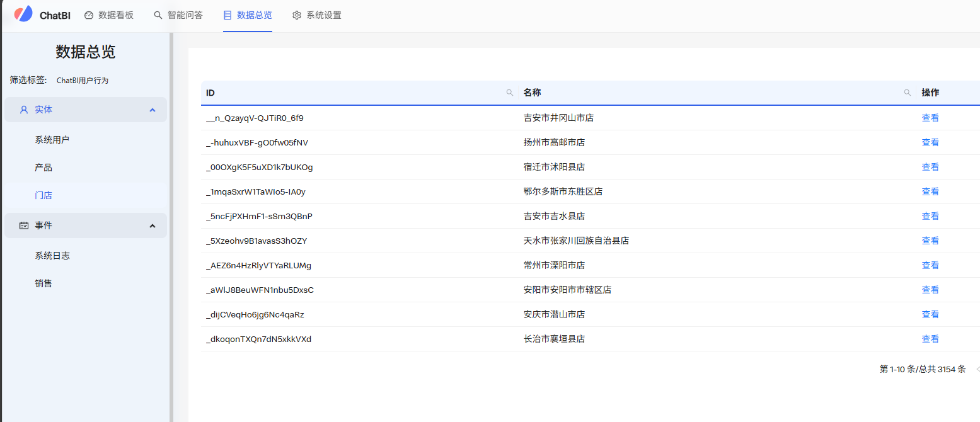Screen dimensions: 980x422
Task: Open the search icon in the 名称 column
Action: 907,93
